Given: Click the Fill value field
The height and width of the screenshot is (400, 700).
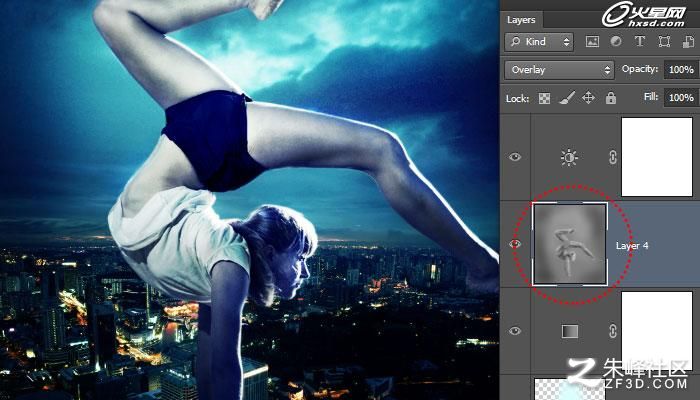Looking at the screenshot, I should 682,97.
